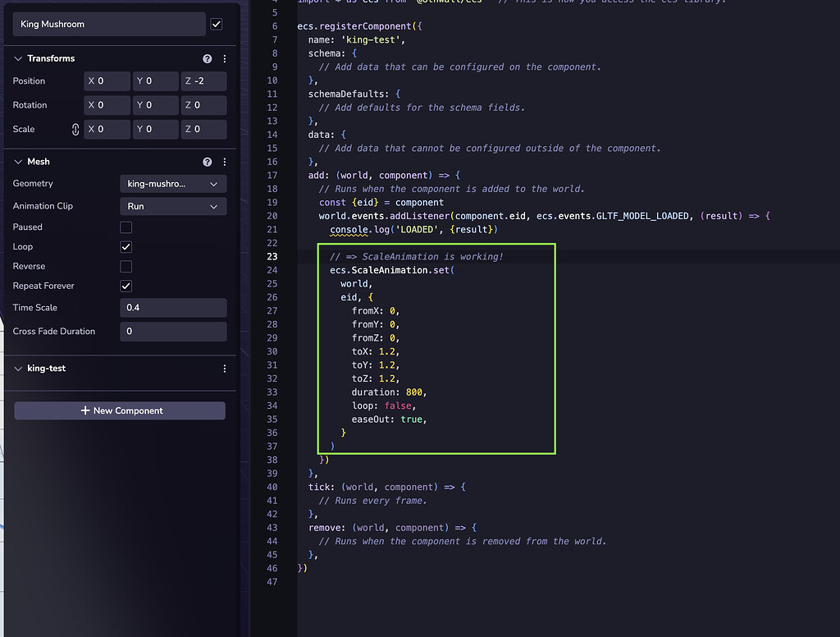Screen dimensions: 840x637
Task: Collapse the Mesh section
Action: 18,162
